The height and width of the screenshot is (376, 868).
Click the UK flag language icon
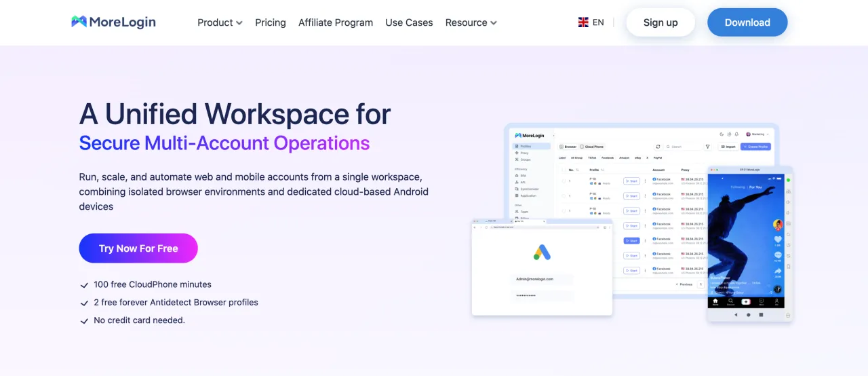pyautogui.click(x=583, y=22)
